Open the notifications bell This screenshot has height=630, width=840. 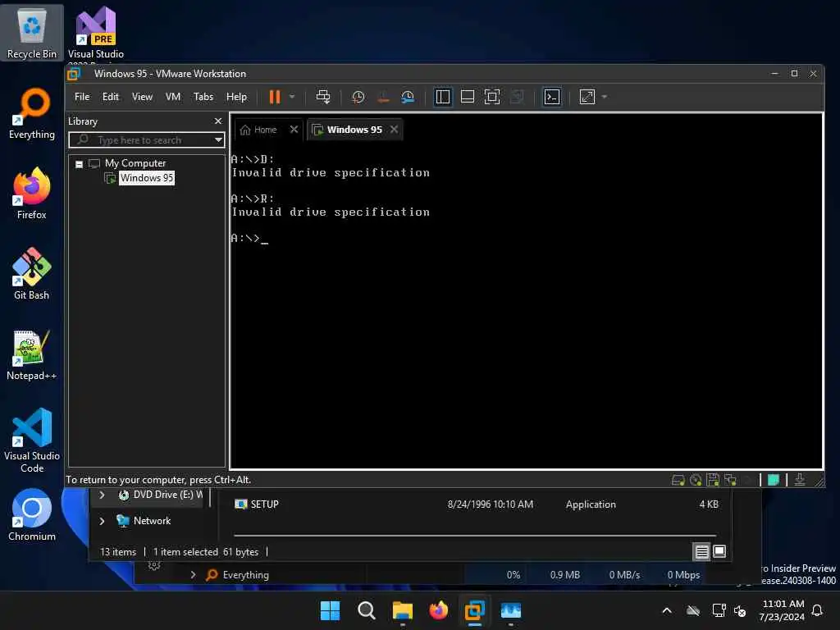click(x=818, y=610)
